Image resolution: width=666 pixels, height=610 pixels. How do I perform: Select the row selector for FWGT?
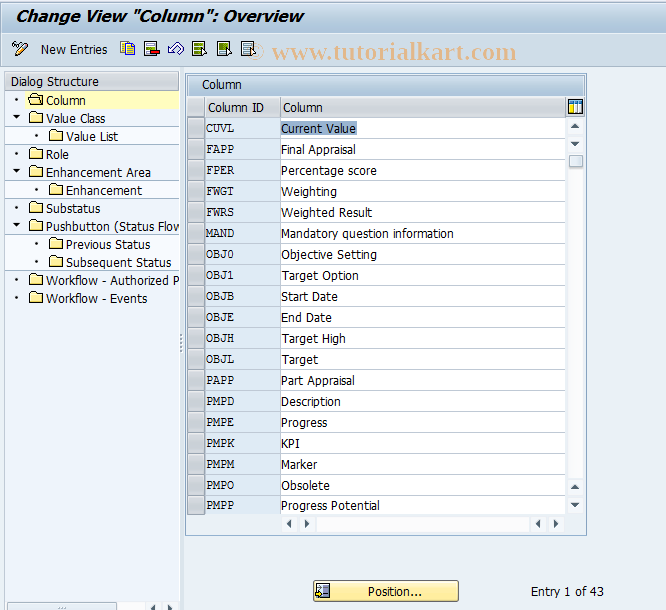click(x=196, y=191)
